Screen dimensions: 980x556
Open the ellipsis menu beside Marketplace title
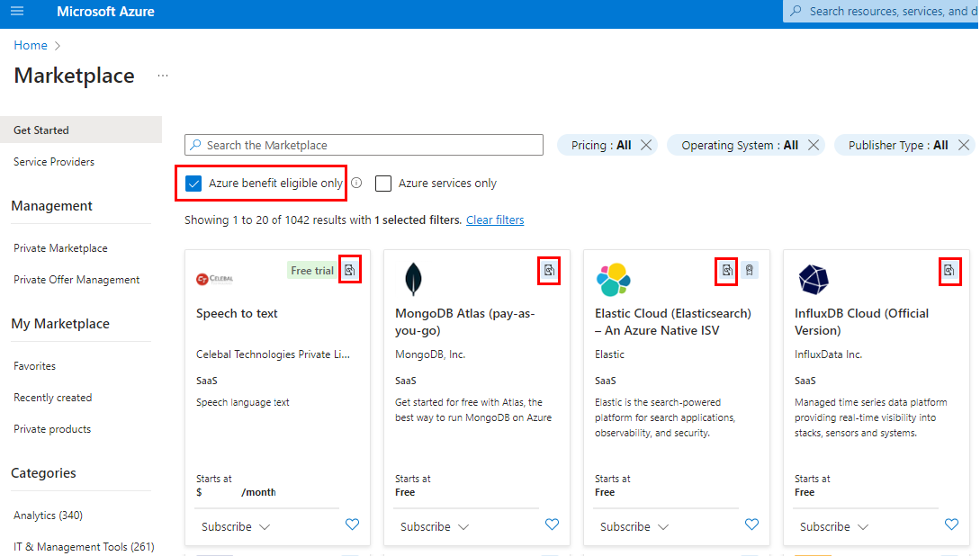tap(163, 76)
